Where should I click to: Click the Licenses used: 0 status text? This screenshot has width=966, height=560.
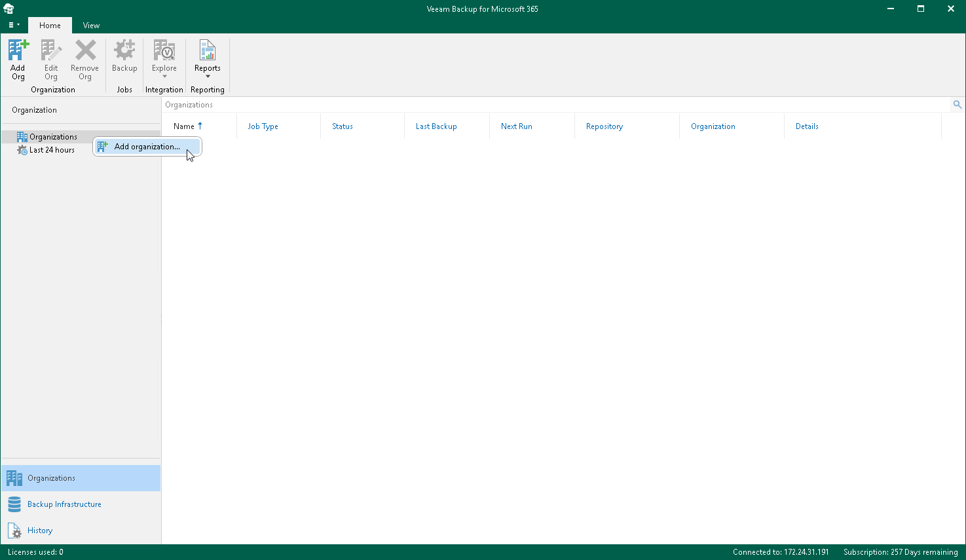35,552
